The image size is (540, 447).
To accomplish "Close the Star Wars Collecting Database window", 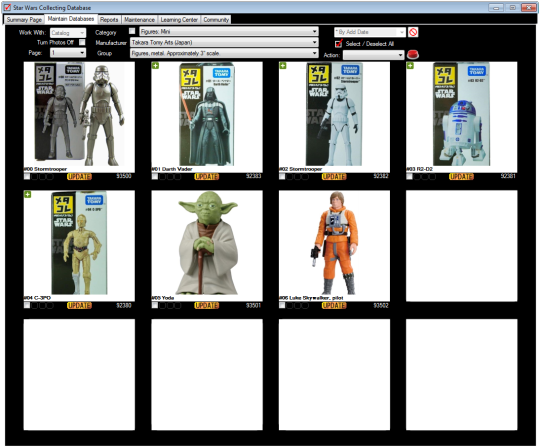I will [528, 7].
